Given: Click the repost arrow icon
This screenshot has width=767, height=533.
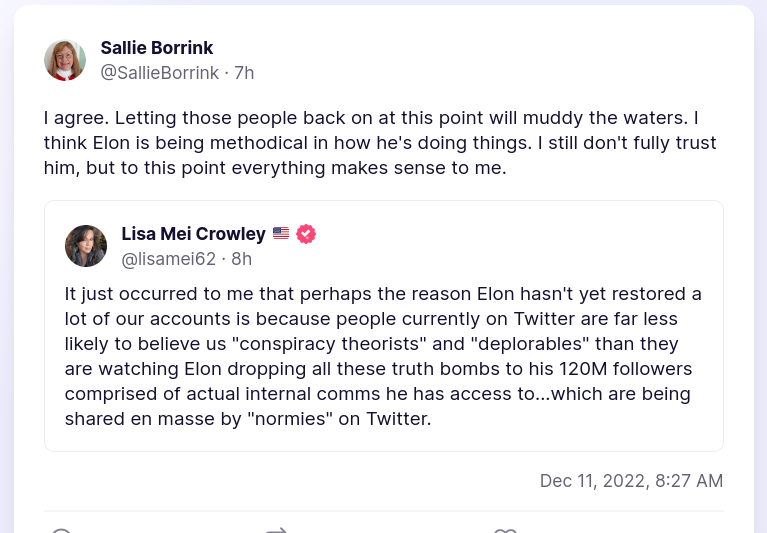Looking at the screenshot, I should 277,530.
